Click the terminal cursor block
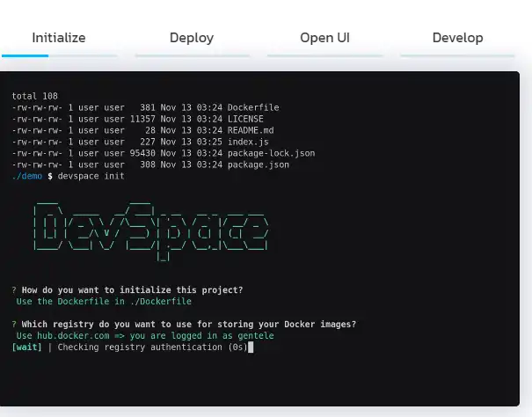The width and height of the screenshot is (532, 417). coord(251,347)
